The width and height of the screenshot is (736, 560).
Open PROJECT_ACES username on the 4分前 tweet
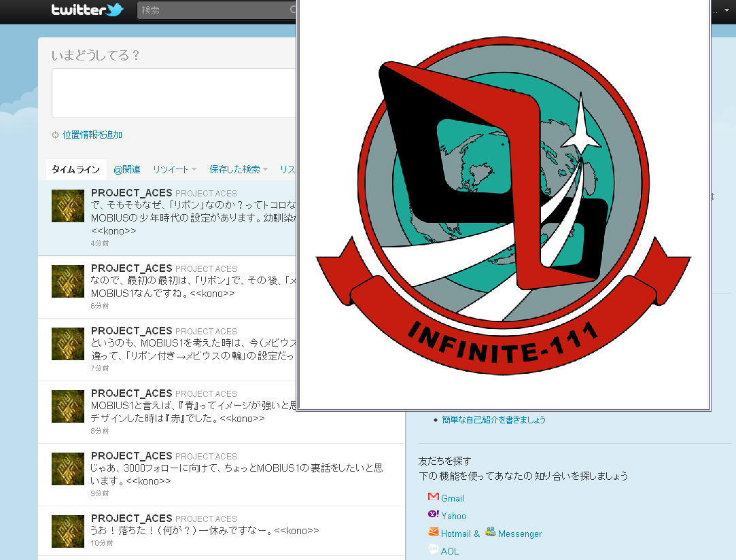click(x=131, y=193)
